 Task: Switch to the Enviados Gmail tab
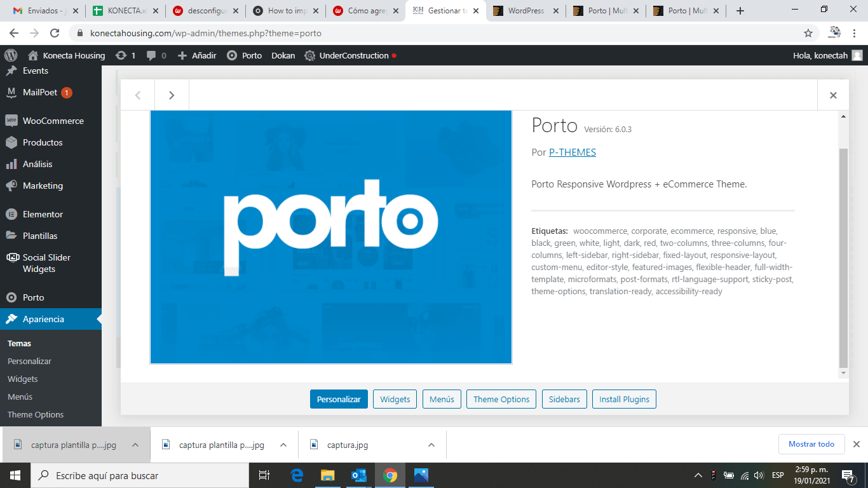[44, 11]
